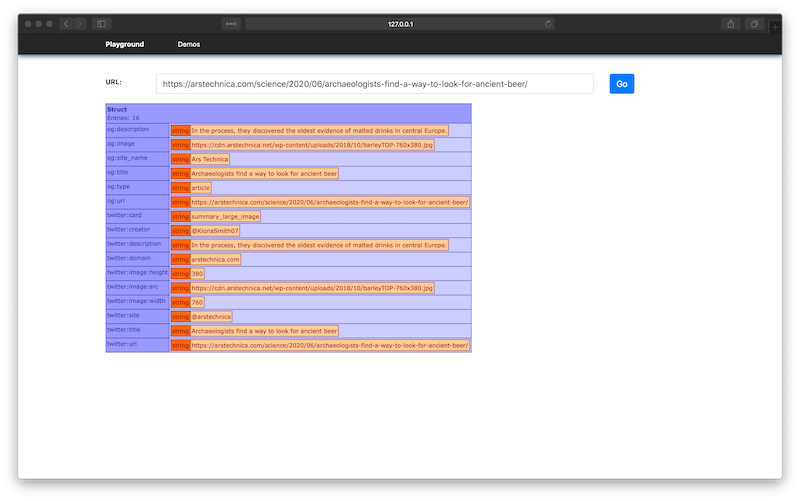The image size is (800, 501).
Task: Open the Playground nav tab
Action: pyautogui.click(x=124, y=44)
